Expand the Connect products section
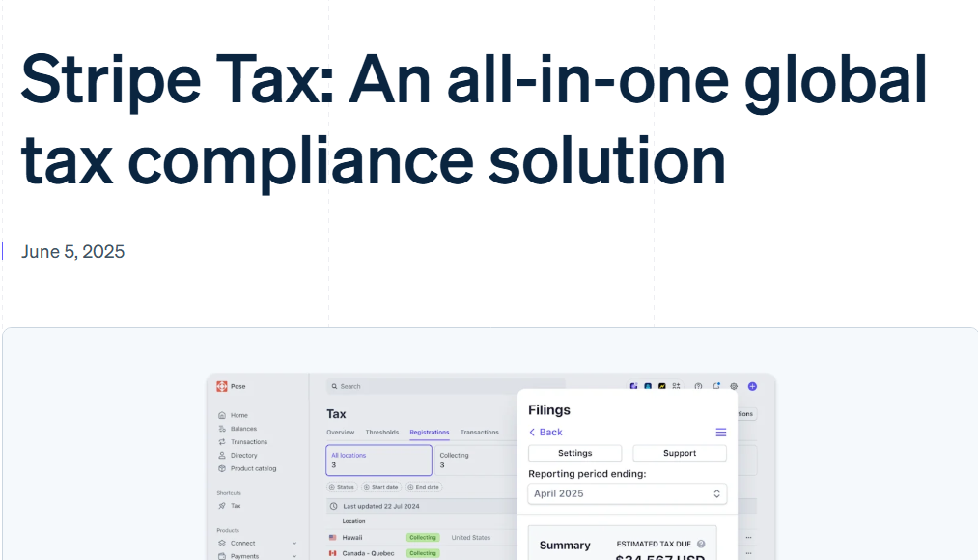Viewport: 978px width, 560px height. click(243, 543)
